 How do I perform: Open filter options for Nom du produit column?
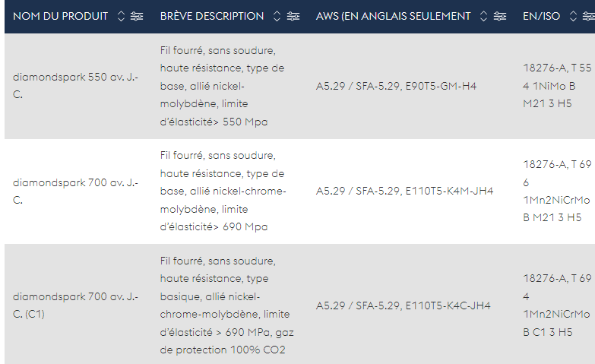tap(137, 16)
